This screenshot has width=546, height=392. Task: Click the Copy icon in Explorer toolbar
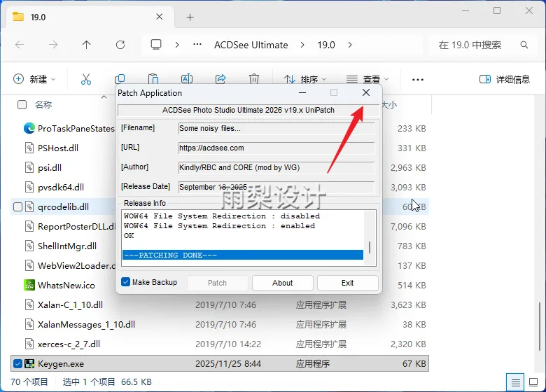click(x=120, y=79)
